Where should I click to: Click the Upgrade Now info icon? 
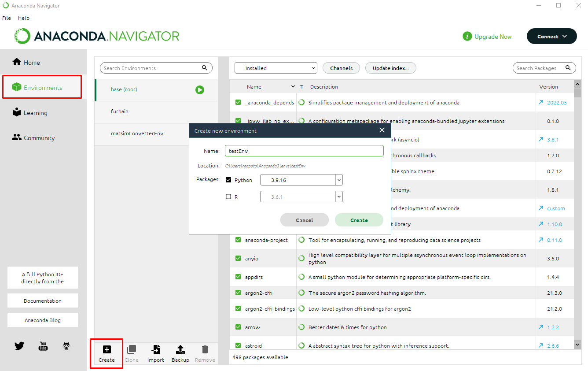coord(467,37)
